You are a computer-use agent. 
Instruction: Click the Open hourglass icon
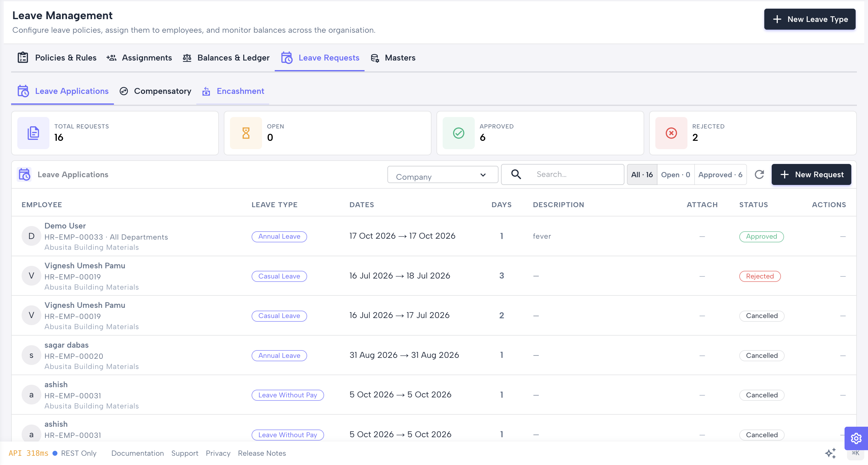tap(246, 133)
